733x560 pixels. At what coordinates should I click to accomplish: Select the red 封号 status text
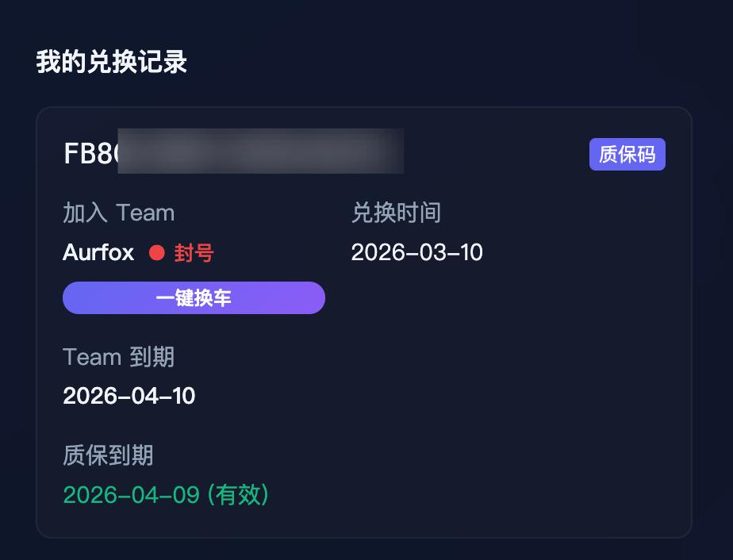194,253
